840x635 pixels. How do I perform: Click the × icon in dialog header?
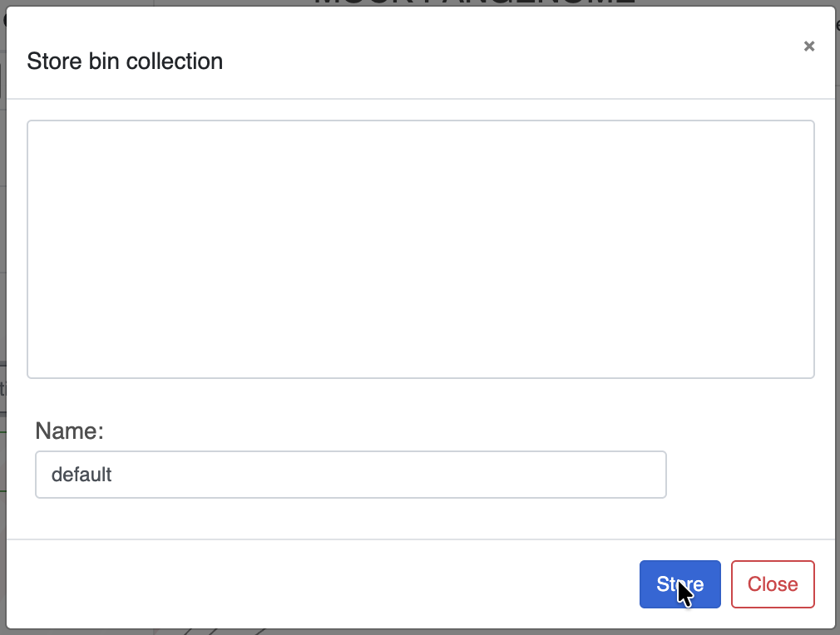click(x=808, y=47)
